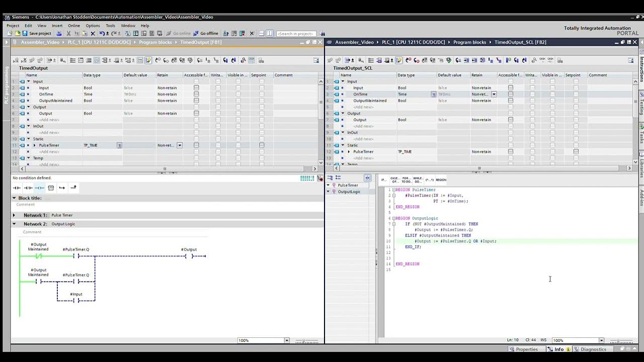Click highlighted absolute/symbolic operands icon in TimedOutput toolbar
This screenshot has height=362, width=644.
(x=148, y=60)
